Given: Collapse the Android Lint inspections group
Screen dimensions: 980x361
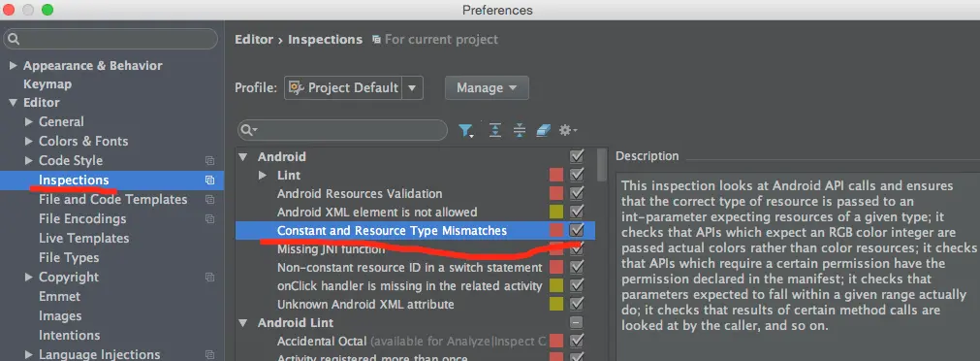Looking at the screenshot, I should tap(243, 323).
